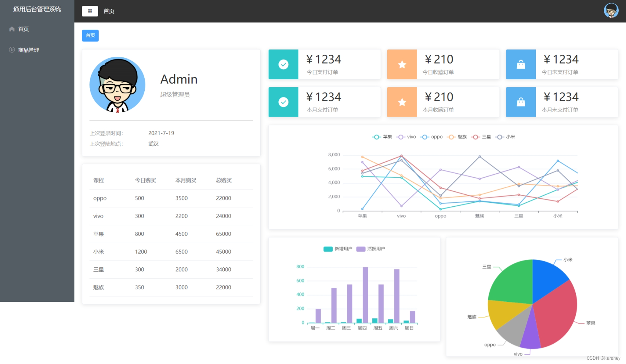Viewport: 626px width, 364px height.
Task: Click the Admin user name text
Action: [179, 79]
